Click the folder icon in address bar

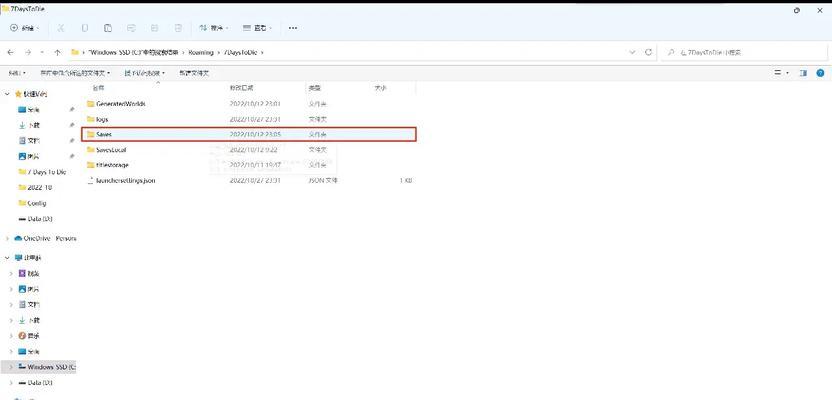[75, 53]
